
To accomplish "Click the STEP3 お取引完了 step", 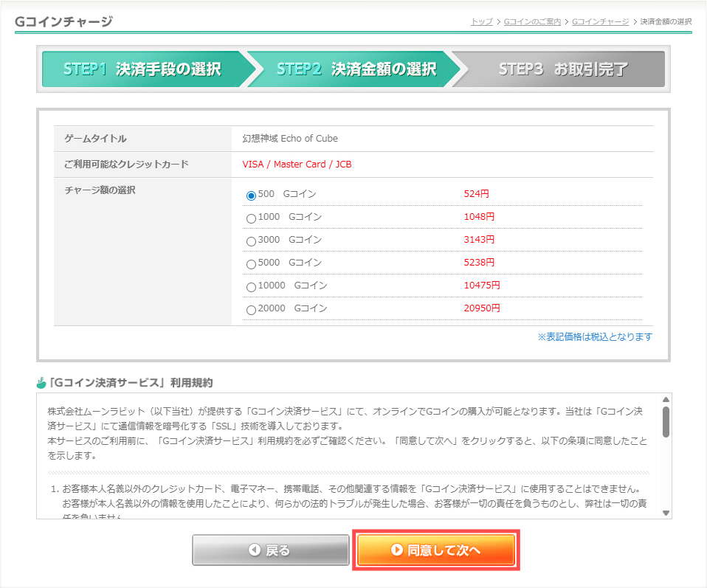I will coord(562,69).
